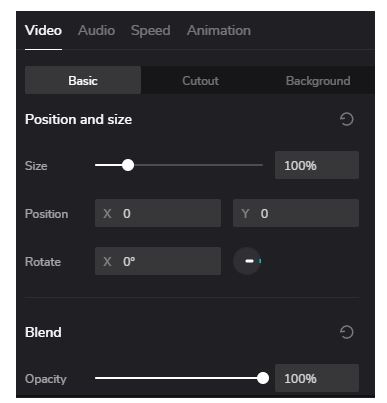Click the Position and size heading
The height and width of the screenshot is (403, 387).
click(79, 119)
